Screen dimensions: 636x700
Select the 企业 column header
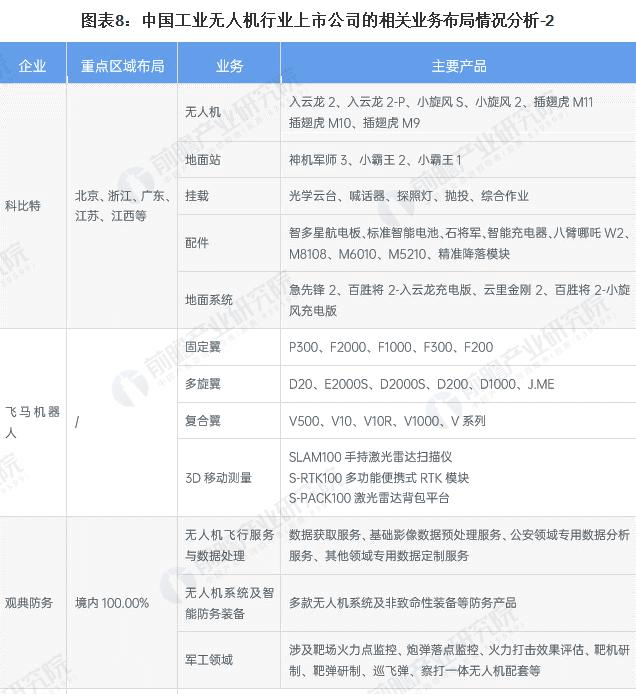(x=33, y=63)
